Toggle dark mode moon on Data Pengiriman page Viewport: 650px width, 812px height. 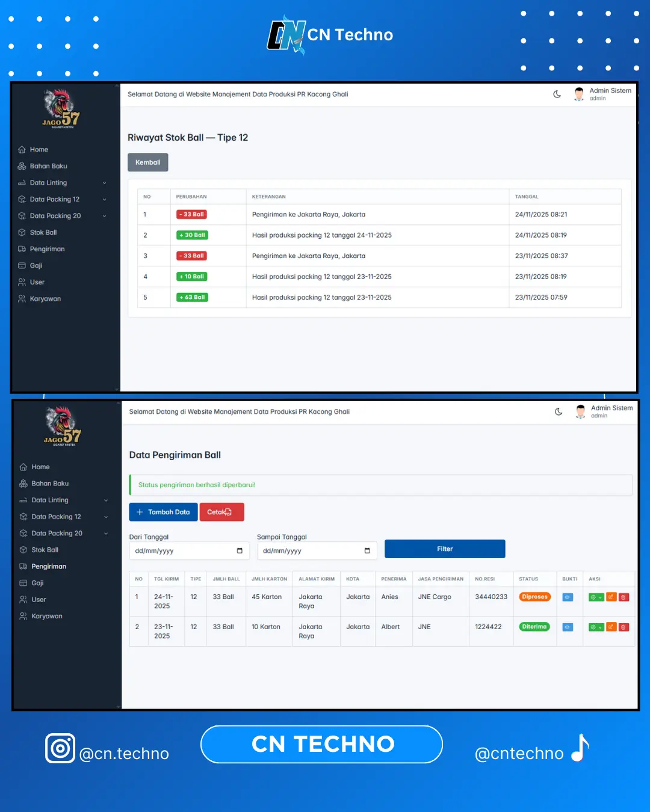[559, 412]
